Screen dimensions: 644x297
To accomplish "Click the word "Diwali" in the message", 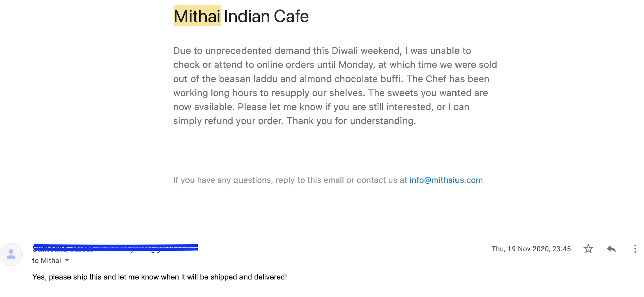I will (x=345, y=51).
